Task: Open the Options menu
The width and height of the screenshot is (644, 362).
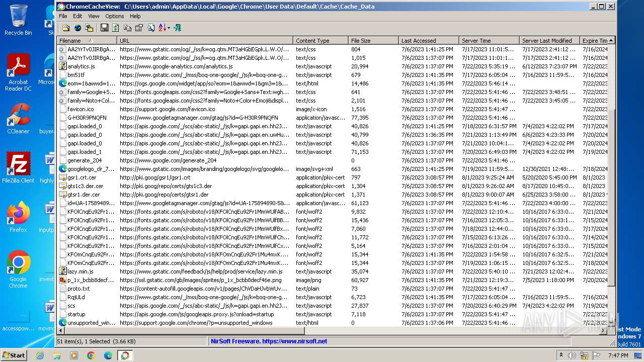Action: click(x=115, y=16)
